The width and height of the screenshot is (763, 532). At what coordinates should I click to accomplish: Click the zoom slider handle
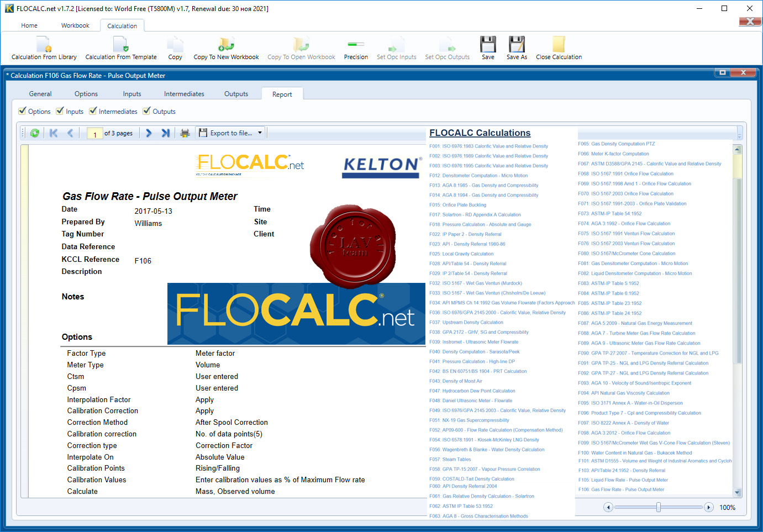click(x=658, y=507)
